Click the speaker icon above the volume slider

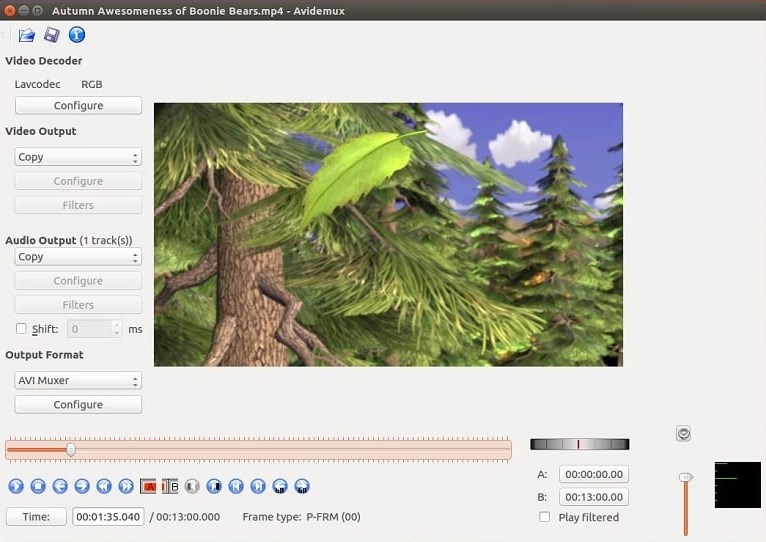point(683,434)
